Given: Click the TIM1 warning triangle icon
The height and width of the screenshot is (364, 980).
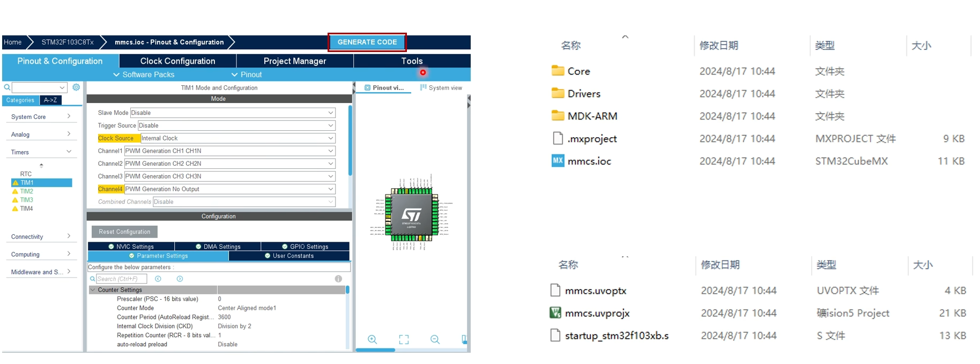Looking at the screenshot, I should click(x=15, y=183).
